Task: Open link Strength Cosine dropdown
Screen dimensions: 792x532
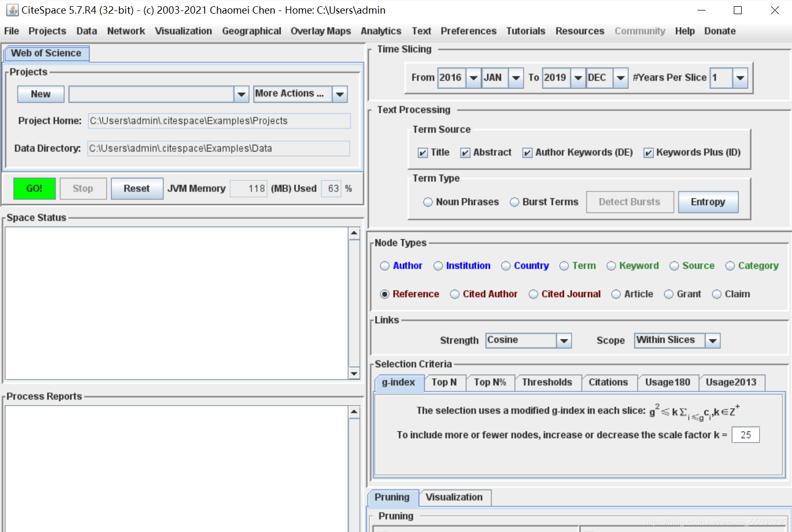Action: point(564,341)
